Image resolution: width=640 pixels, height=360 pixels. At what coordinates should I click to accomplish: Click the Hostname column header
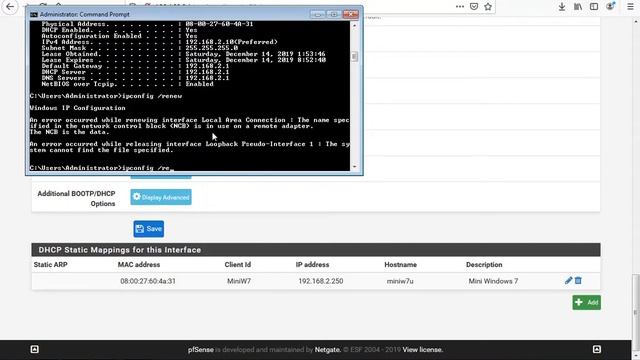400,264
